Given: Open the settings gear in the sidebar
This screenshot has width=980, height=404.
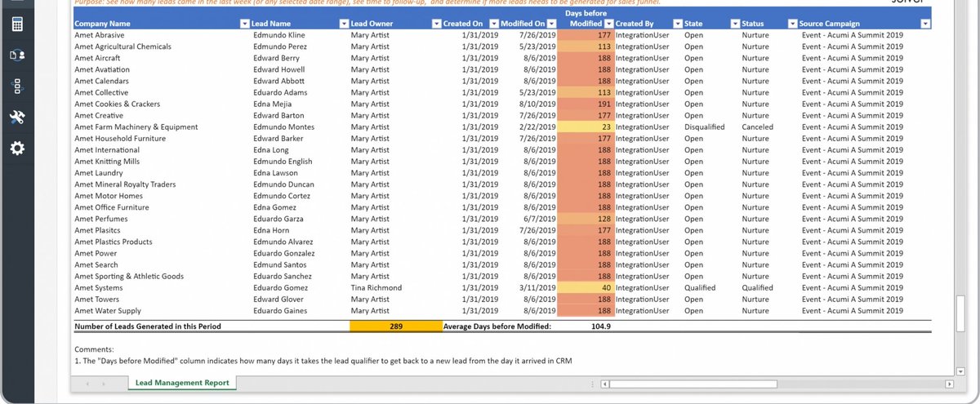Looking at the screenshot, I should (17, 149).
